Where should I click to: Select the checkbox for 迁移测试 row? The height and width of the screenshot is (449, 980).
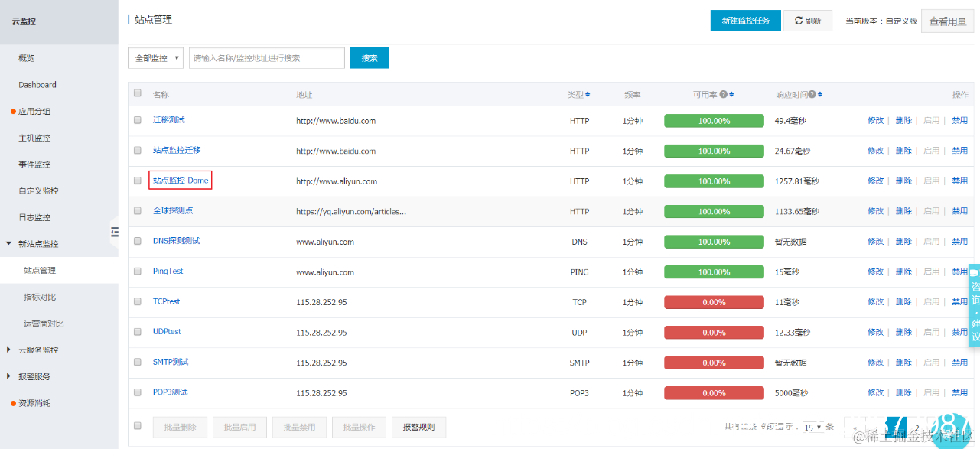pyautogui.click(x=138, y=120)
